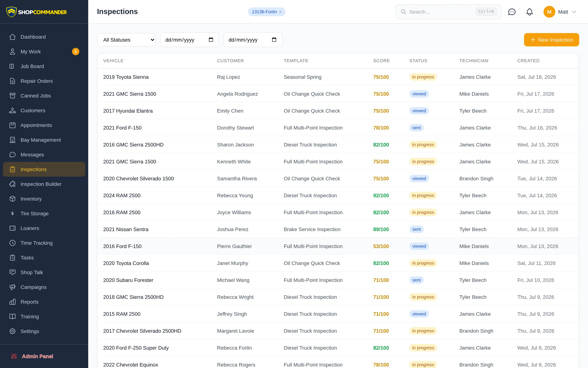Go to Time Tracking

coord(44,243)
